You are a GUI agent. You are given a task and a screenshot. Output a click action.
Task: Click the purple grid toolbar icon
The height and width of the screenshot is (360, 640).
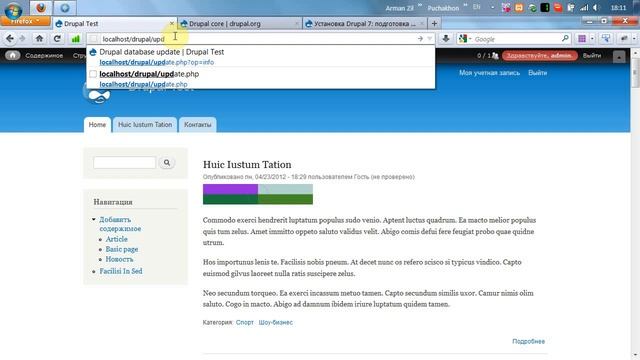(x=582, y=39)
